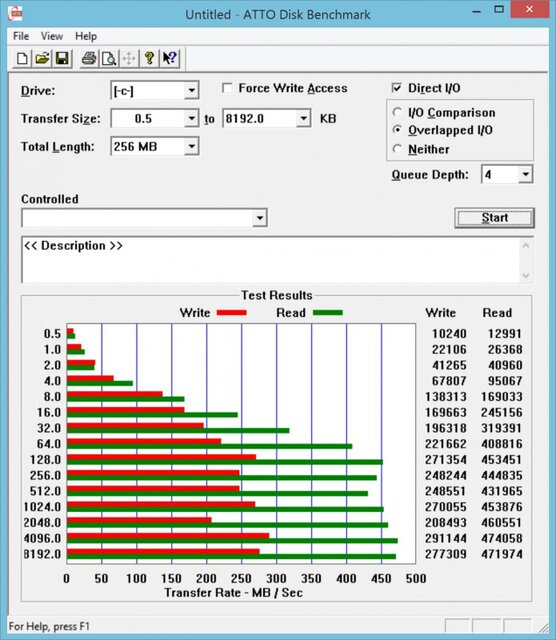Click the 128.0 transfer size row label

pos(45,460)
